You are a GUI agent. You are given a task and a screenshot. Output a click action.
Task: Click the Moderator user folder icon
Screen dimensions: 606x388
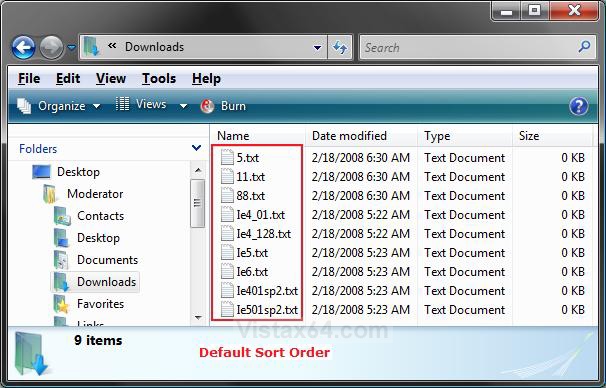tap(49, 194)
